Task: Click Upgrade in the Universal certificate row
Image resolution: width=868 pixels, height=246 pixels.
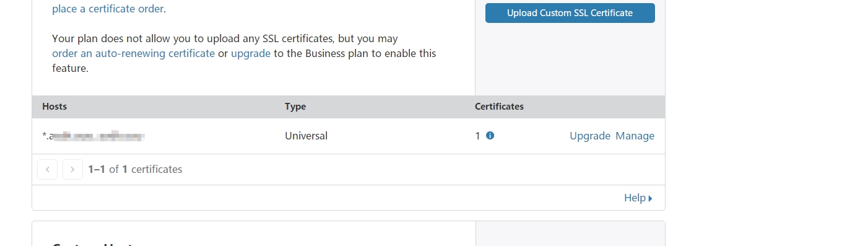Action: pos(590,136)
